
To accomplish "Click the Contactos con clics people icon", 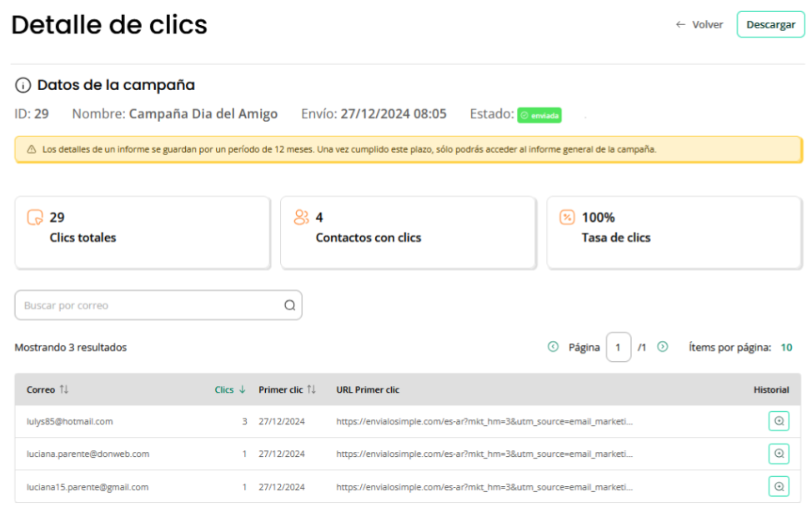I will (x=301, y=217).
